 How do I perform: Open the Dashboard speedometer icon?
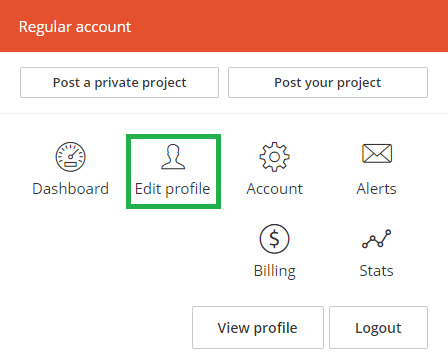(70, 157)
